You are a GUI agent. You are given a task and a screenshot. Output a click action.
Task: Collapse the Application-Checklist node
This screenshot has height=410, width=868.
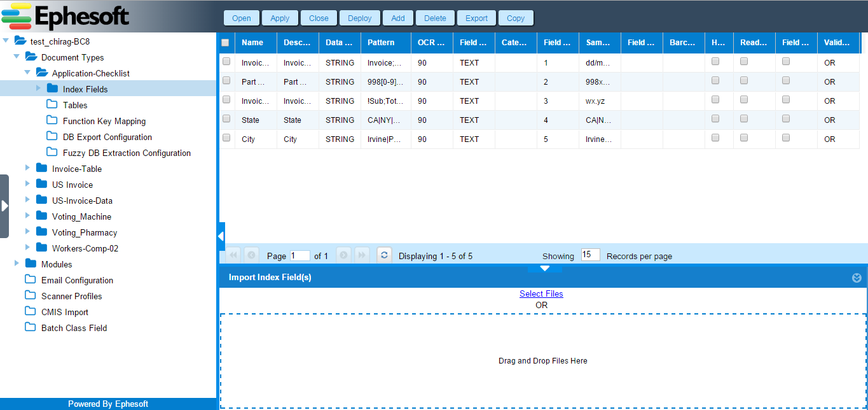point(27,73)
